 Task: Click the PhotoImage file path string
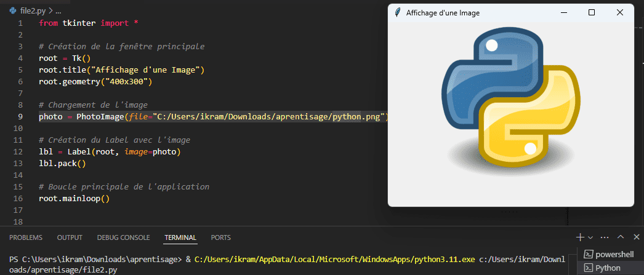[x=268, y=117]
